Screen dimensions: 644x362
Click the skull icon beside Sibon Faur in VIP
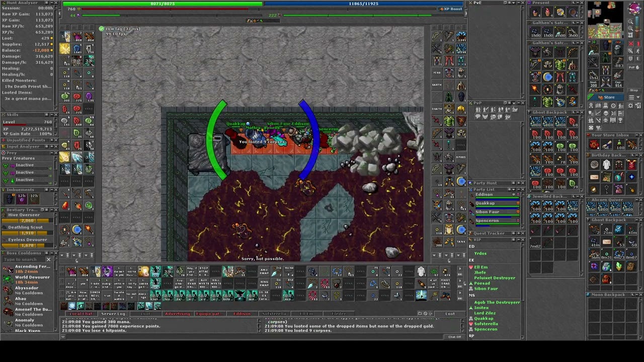click(471, 289)
